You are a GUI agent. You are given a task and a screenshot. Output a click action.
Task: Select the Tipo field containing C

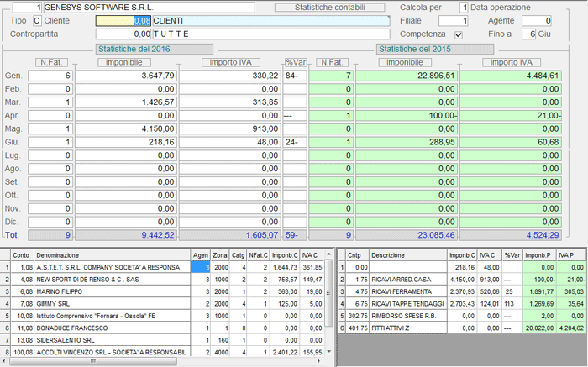(37, 21)
